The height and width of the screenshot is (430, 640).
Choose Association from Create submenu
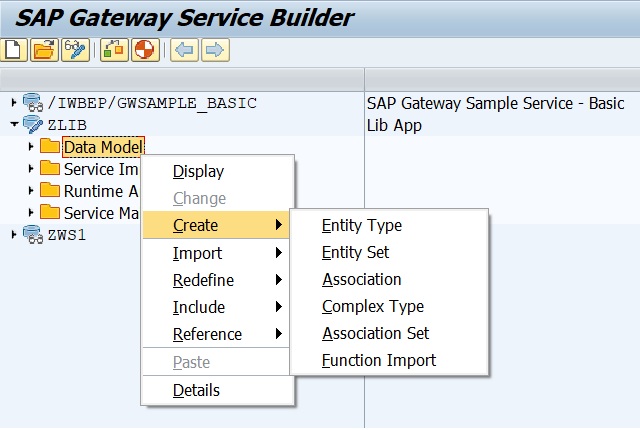click(x=361, y=280)
